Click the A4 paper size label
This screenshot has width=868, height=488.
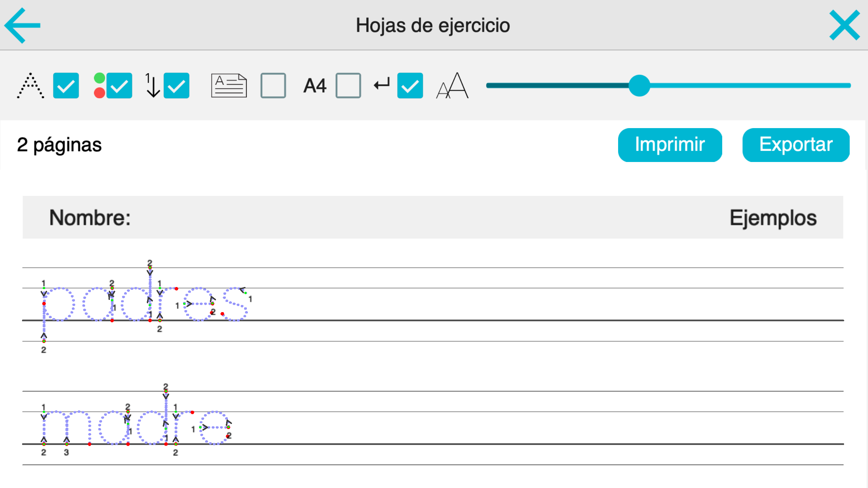[x=315, y=85]
